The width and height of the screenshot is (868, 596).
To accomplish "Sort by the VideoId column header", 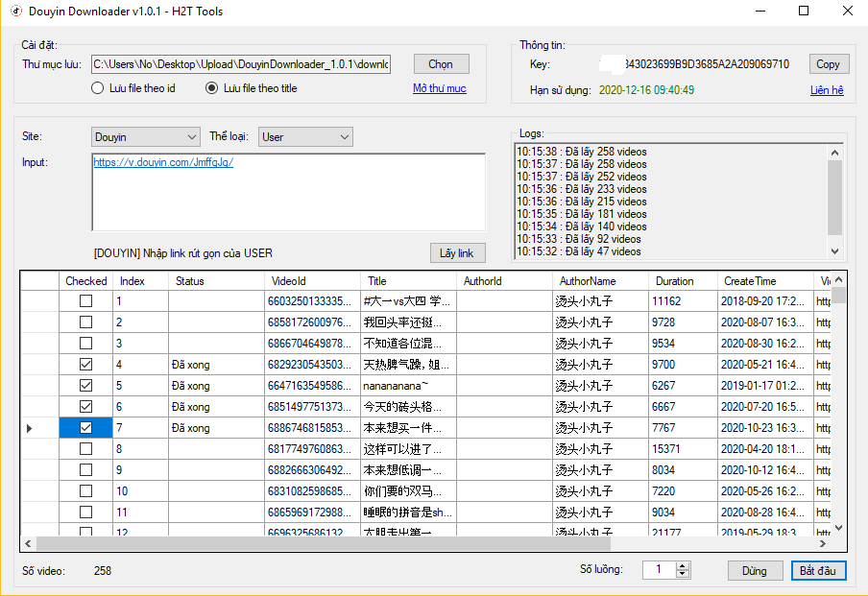I will pos(312,281).
